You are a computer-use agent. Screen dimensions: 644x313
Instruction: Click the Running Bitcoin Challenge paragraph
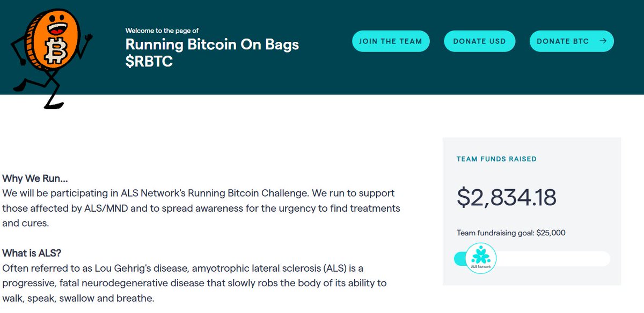tap(201, 208)
